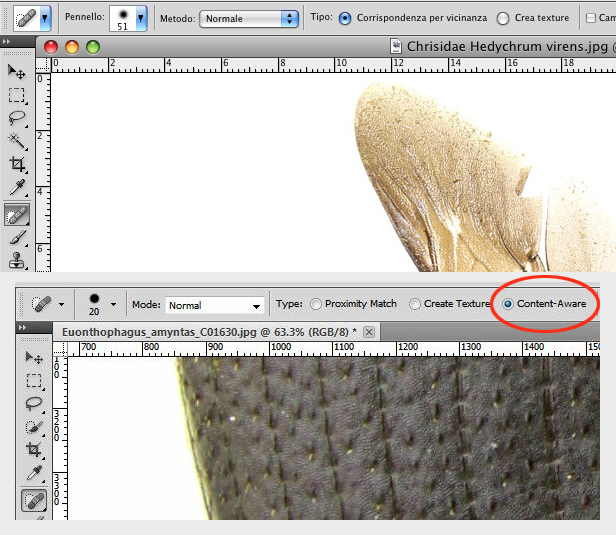Select the Clone Stamp tool in upper toolbox

click(x=17, y=261)
